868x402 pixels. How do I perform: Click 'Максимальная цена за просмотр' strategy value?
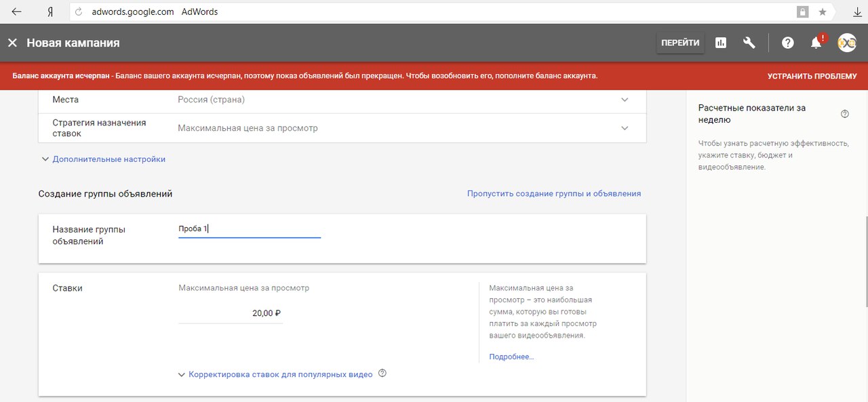[248, 128]
